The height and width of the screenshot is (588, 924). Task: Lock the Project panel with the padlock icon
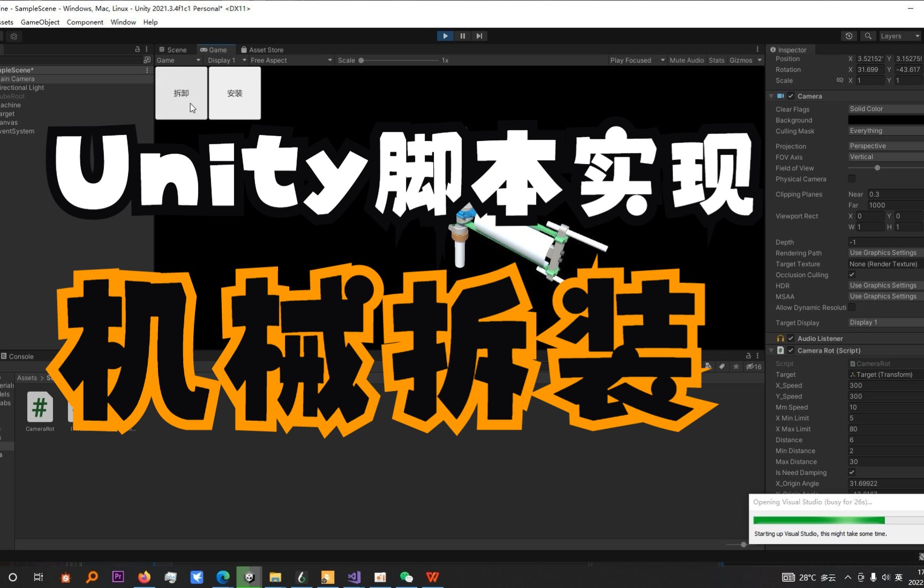(748, 356)
